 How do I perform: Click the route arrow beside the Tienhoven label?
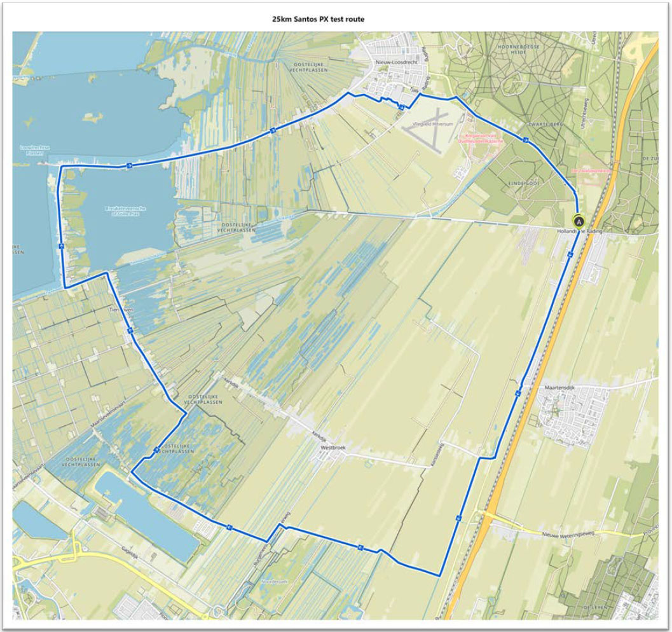click(130, 331)
